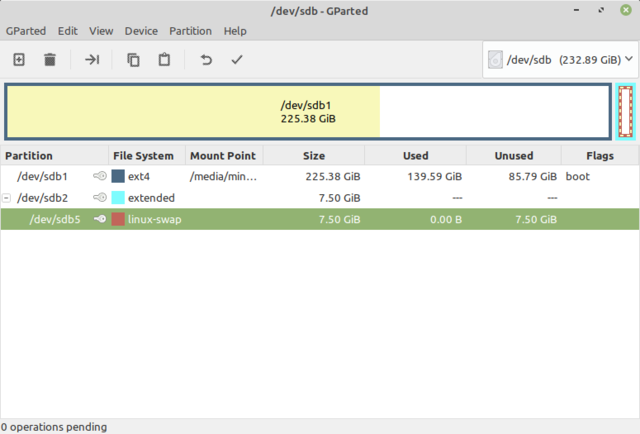Click the Apply all operations checkmark
This screenshot has width=640, height=434.
coord(237,60)
